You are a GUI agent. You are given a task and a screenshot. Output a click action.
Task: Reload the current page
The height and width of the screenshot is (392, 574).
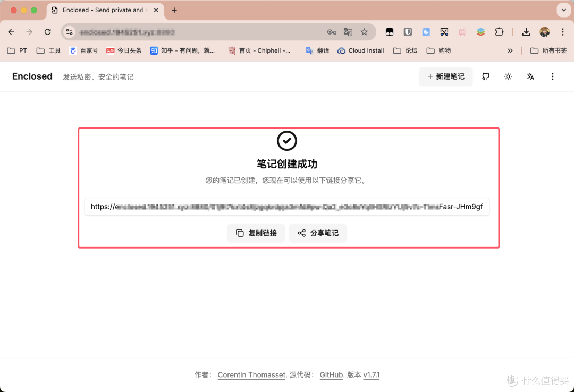(x=48, y=32)
